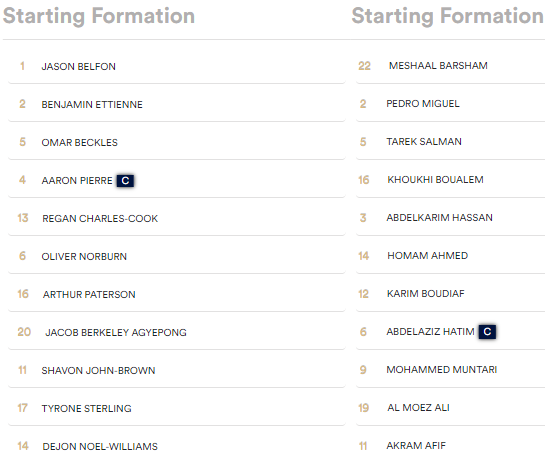Select player Jason Belfon
The height and width of the screenshot is (456, 545).
pos(79,66)
